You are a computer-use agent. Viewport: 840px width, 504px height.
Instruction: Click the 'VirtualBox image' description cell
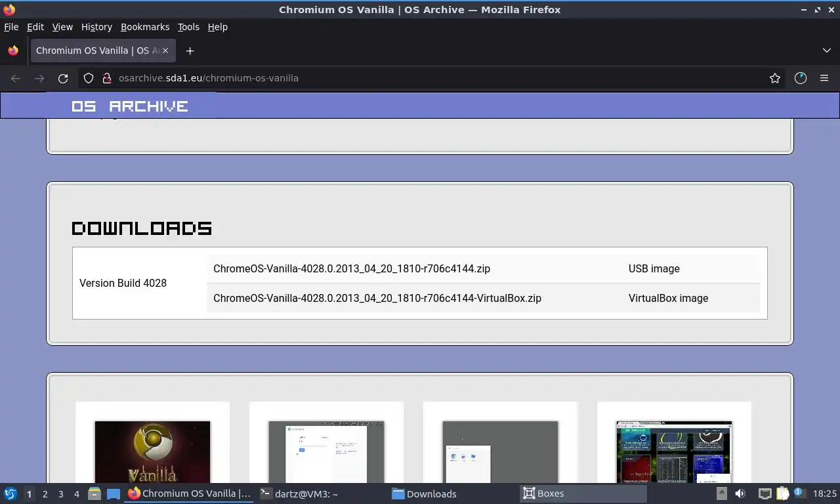click(668, 298)
